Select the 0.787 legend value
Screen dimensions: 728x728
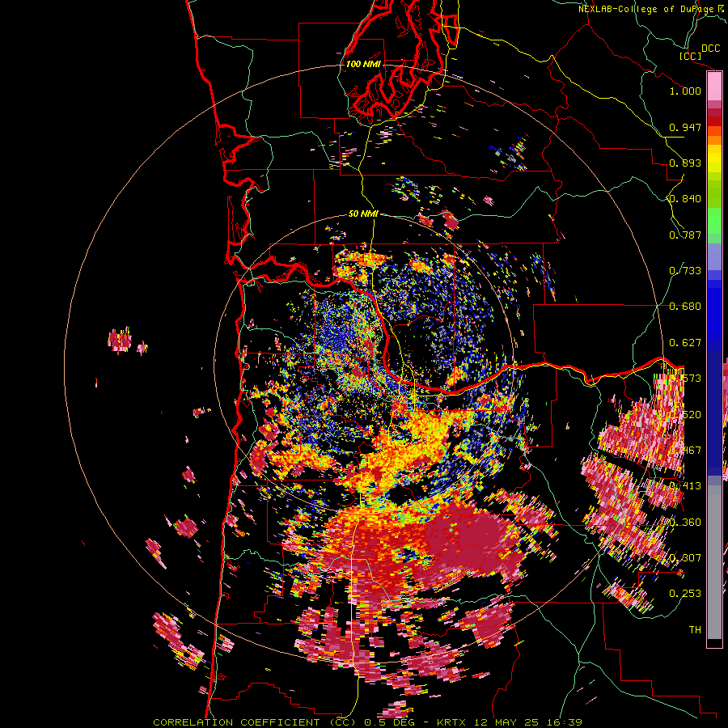pyautogui.click(x=685, y=235)
